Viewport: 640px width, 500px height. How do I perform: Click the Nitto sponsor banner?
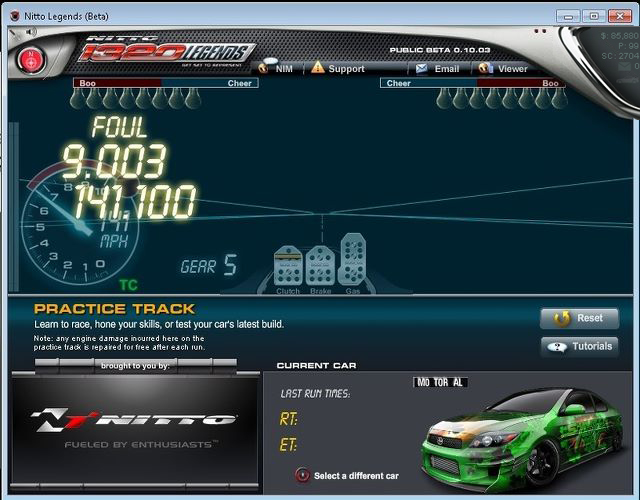[x=135, y=429]
